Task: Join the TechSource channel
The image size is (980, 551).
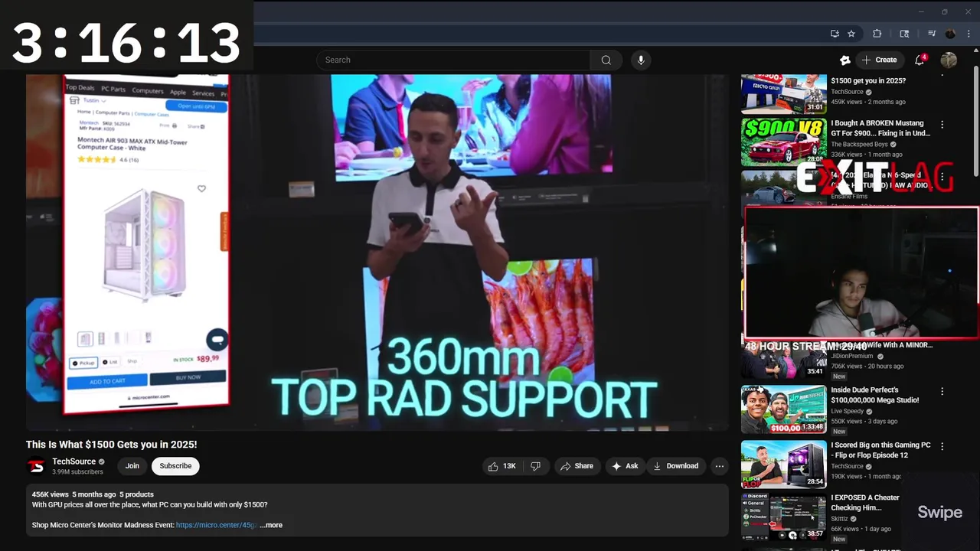Action: [x=132, y=466]
